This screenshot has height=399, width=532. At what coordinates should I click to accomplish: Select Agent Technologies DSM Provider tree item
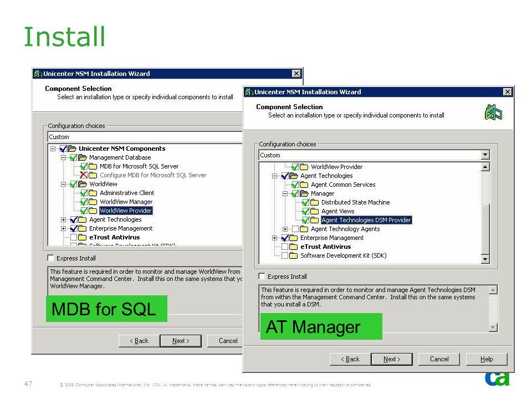pyautogui.click(x=366, y=220)
